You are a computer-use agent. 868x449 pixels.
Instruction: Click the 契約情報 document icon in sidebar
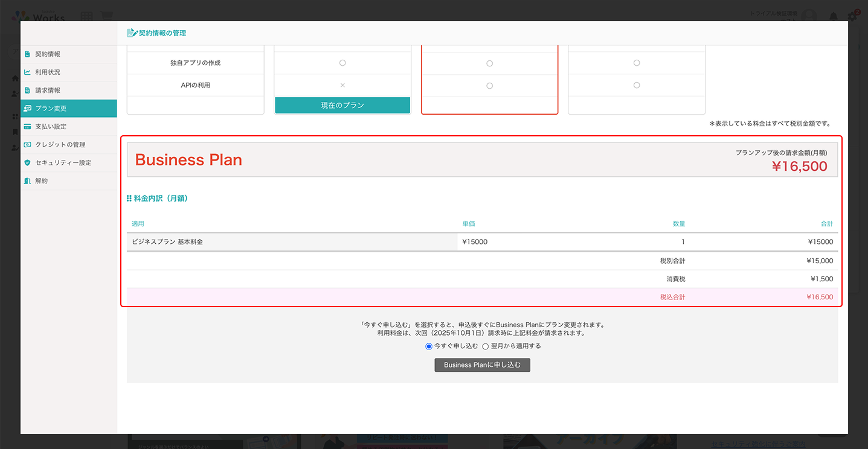(x=27, y=54)
